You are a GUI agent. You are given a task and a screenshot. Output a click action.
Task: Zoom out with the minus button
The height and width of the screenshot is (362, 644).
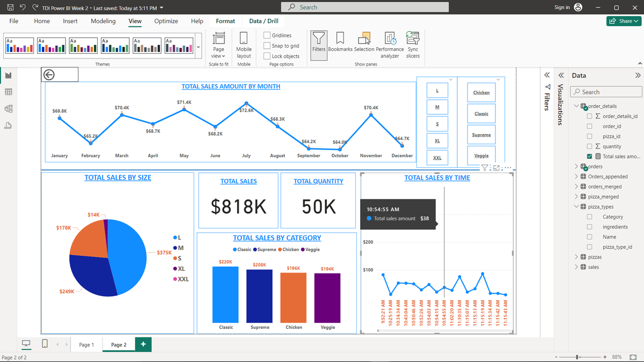pyautogui.click(x=556, y=357)
